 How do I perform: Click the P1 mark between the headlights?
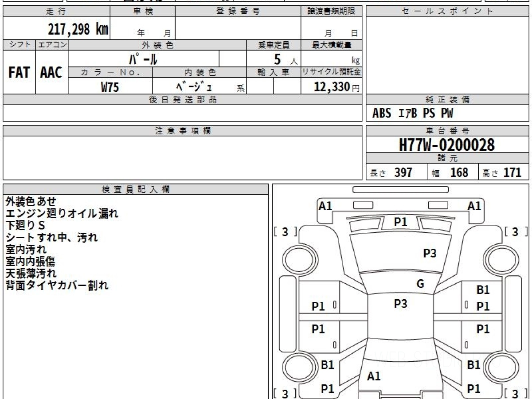coord(400,222)
